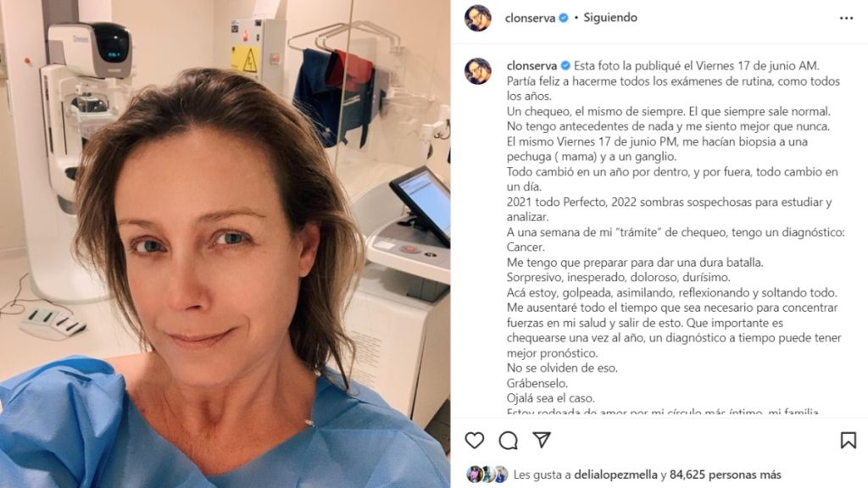
Task: Click the 'Les gusta a' text
Action: point(542,474)
